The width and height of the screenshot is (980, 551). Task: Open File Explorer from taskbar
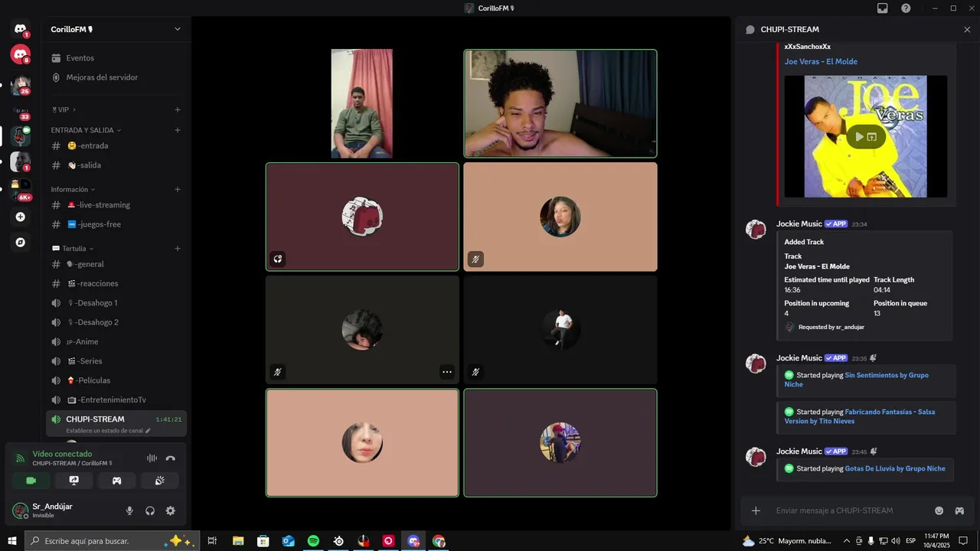(x=238, y=541)
